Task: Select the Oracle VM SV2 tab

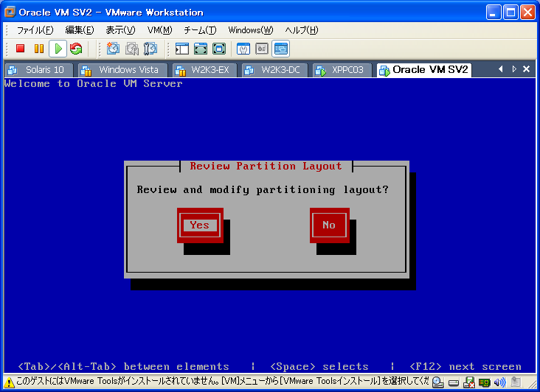Action: (x=424, y=70)
